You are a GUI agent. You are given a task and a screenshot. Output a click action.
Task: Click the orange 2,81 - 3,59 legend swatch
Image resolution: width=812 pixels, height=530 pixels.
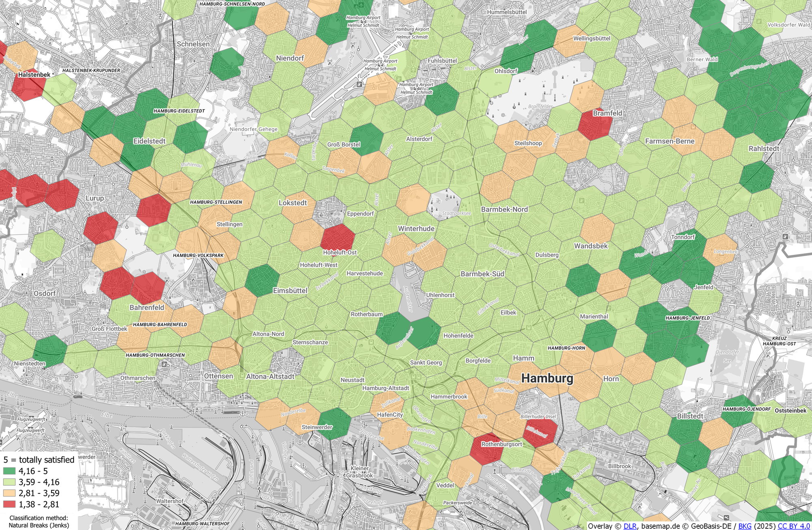(x=9, y=493)
